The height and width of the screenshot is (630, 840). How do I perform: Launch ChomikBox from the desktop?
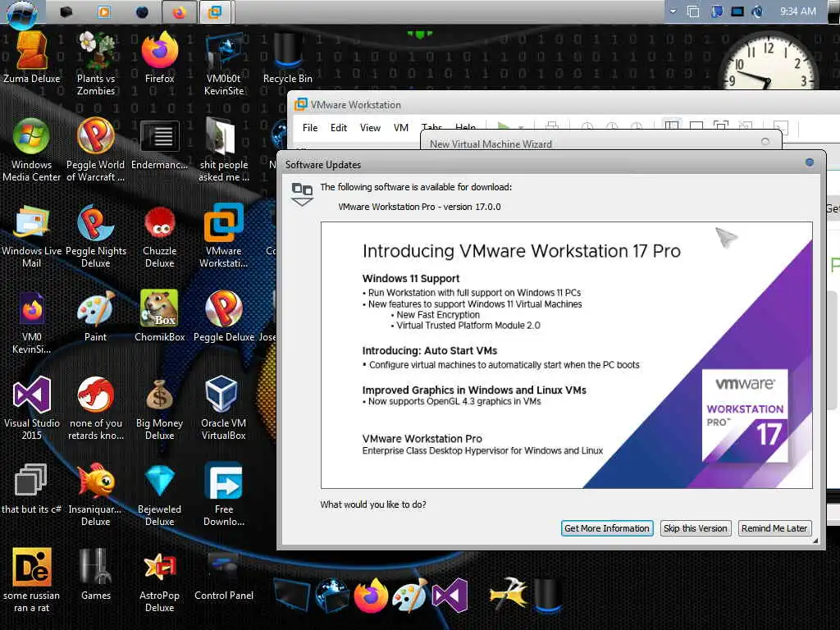point(160,316)
